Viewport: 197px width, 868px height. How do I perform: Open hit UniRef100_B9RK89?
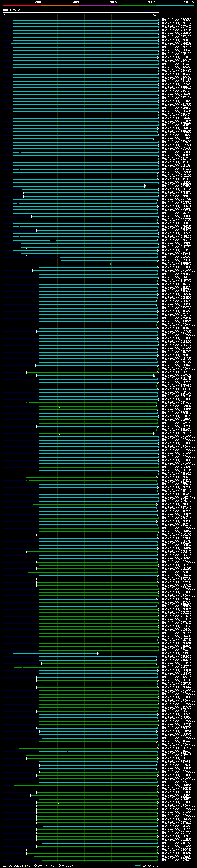click(x=177, y=43)
